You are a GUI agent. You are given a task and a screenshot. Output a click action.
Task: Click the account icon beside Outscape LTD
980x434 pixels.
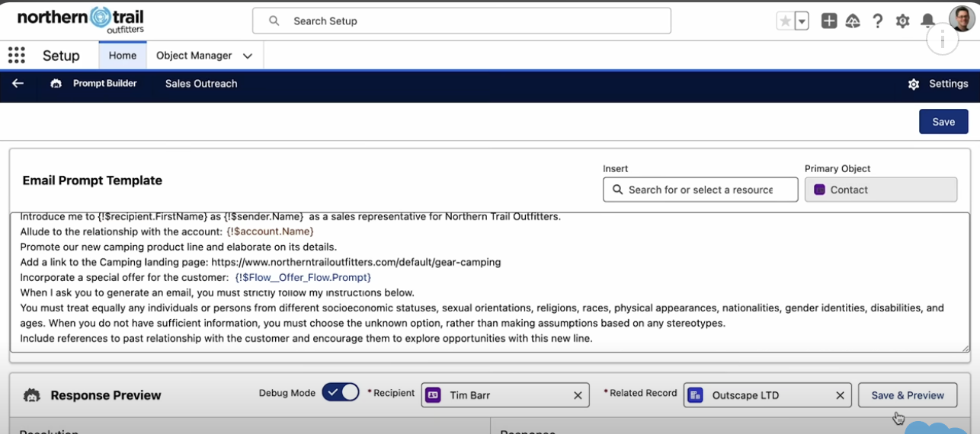(695, 395)
